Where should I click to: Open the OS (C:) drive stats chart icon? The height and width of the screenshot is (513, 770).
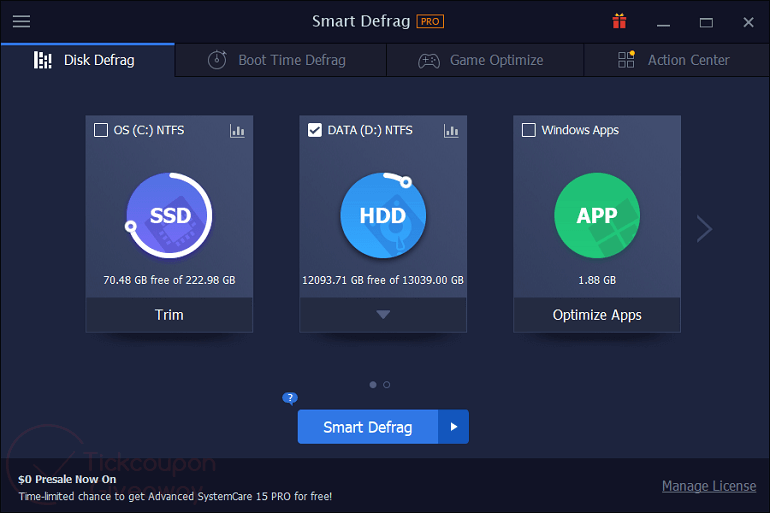pyautogui.click(x=237, y=130)
